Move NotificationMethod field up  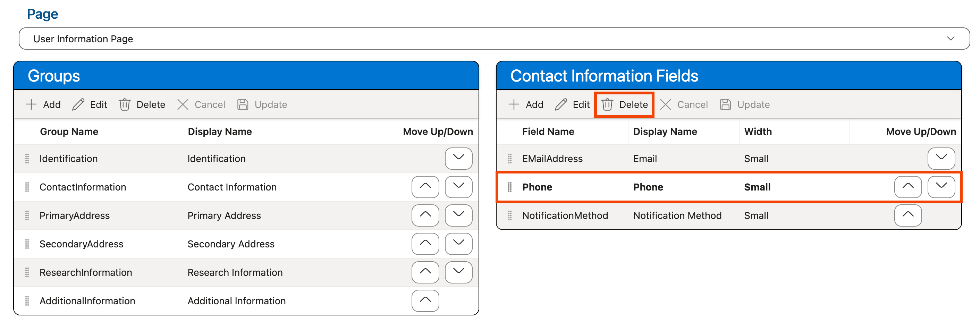908,215
